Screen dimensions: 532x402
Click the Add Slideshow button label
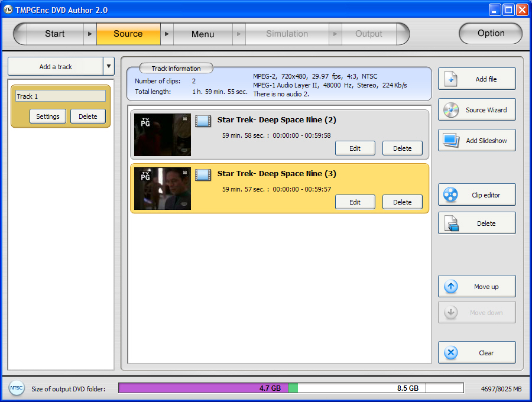(486, 141)
